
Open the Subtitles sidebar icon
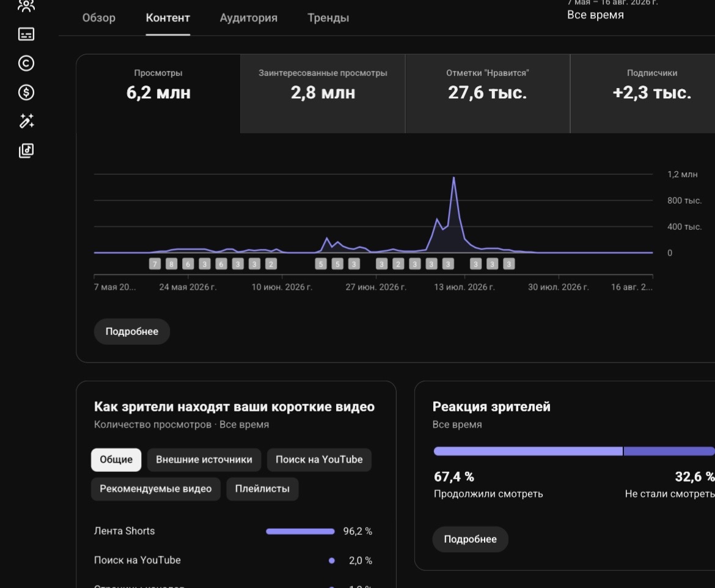pyautogui.click(x=26, y=34)
